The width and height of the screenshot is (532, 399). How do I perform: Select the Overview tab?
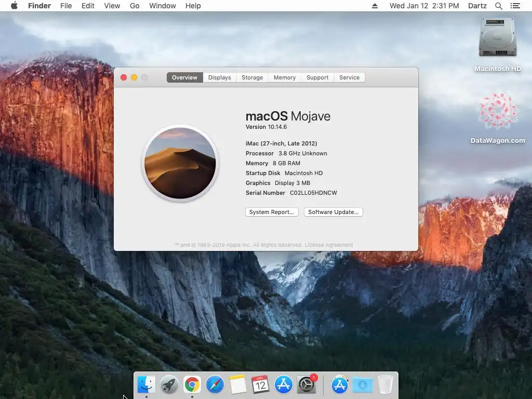[184, 77]
